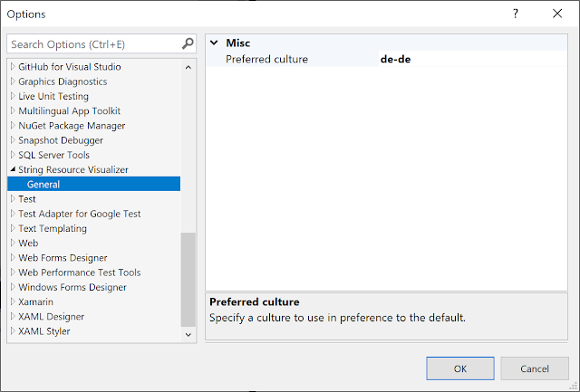Expand Live Unit Testing node
580x392 pixels.
click(x=13, y=96)
